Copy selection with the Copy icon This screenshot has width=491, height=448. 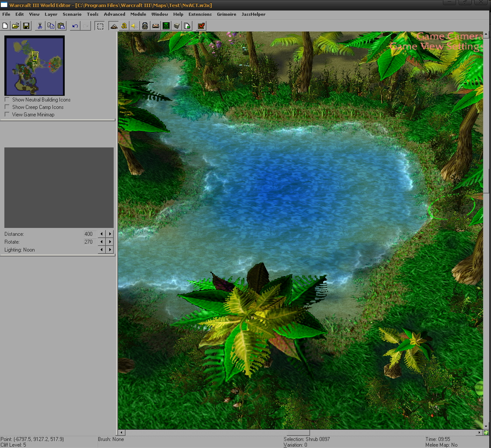(51, 26)
